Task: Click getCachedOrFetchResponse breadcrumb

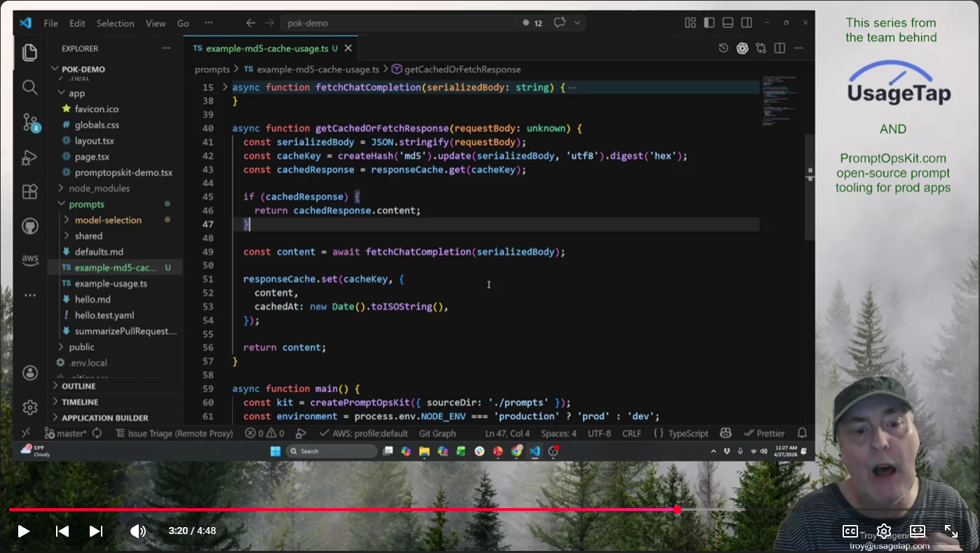Action: (x=456, y=69)
